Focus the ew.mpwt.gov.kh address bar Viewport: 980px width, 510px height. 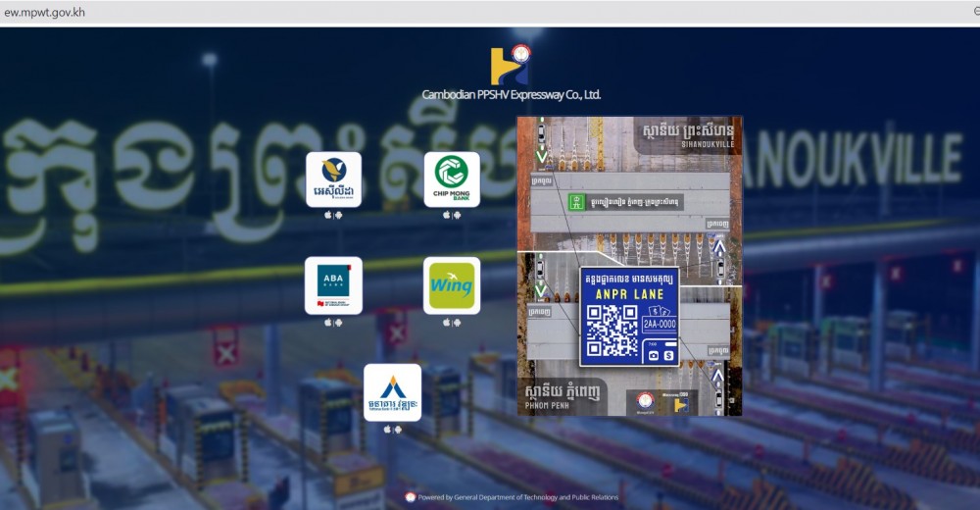point(487,12)
